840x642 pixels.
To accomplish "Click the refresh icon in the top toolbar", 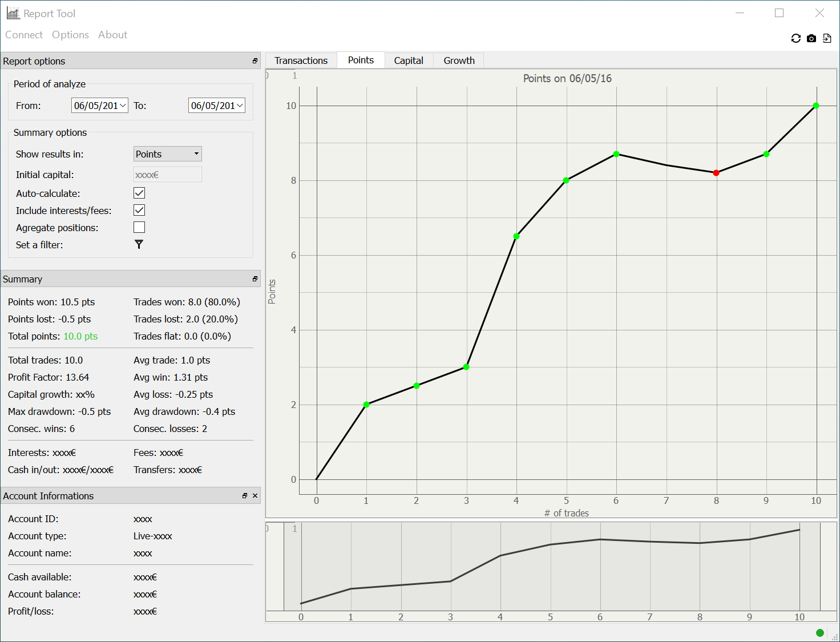I will tap(796, 38).
